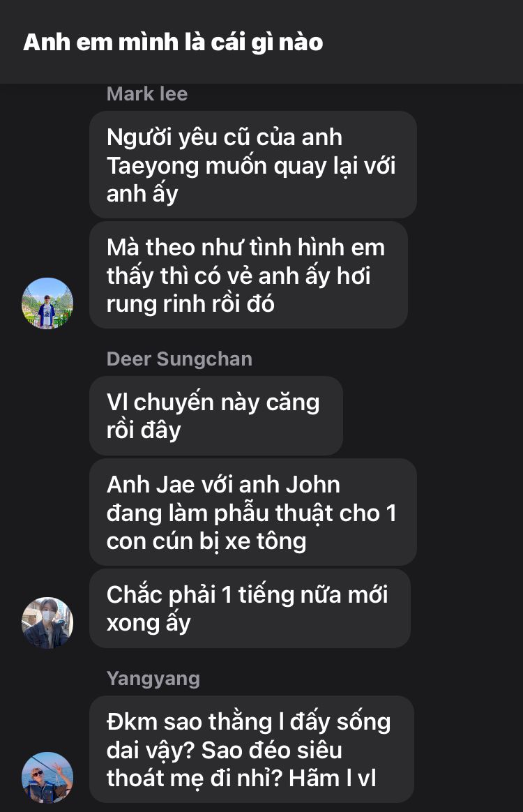
Task: Click the words 'phẫu thuật' in Sungchan's message
Action: 274,513
